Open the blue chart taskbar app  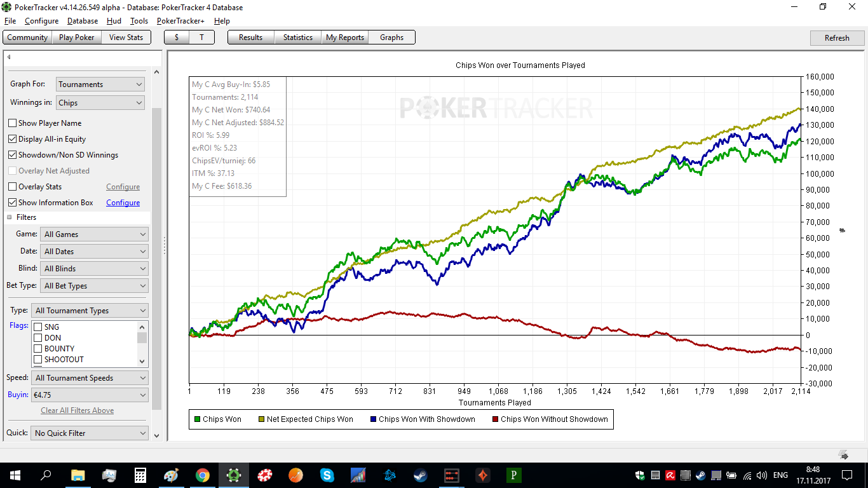[x=358, y=475]
